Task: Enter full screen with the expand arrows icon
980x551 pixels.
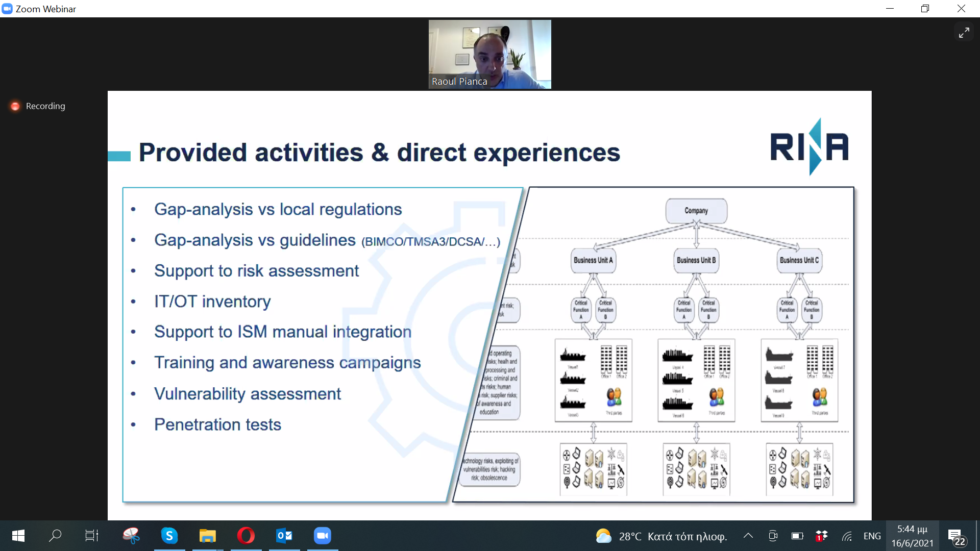Action: (x=964, y=33)
